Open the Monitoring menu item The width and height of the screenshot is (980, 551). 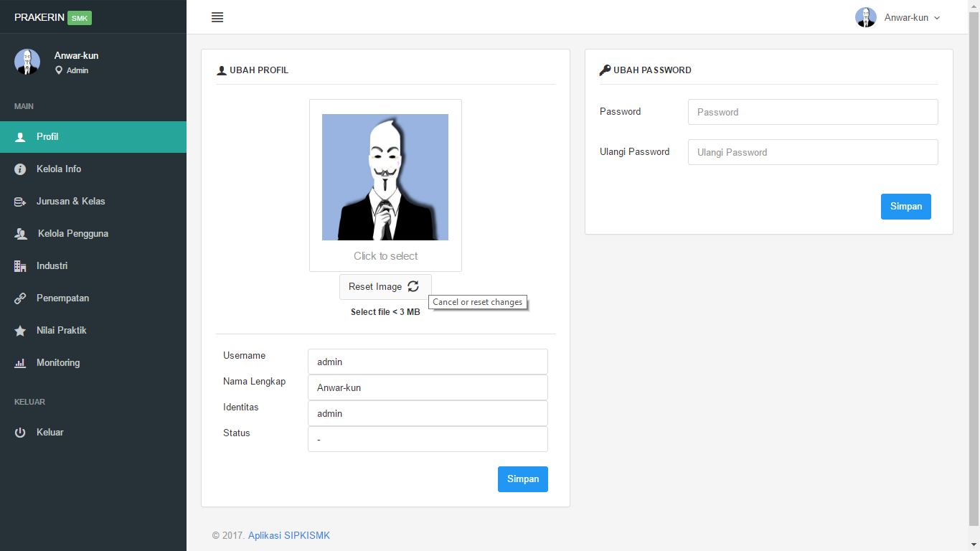[x=93, y=363]
